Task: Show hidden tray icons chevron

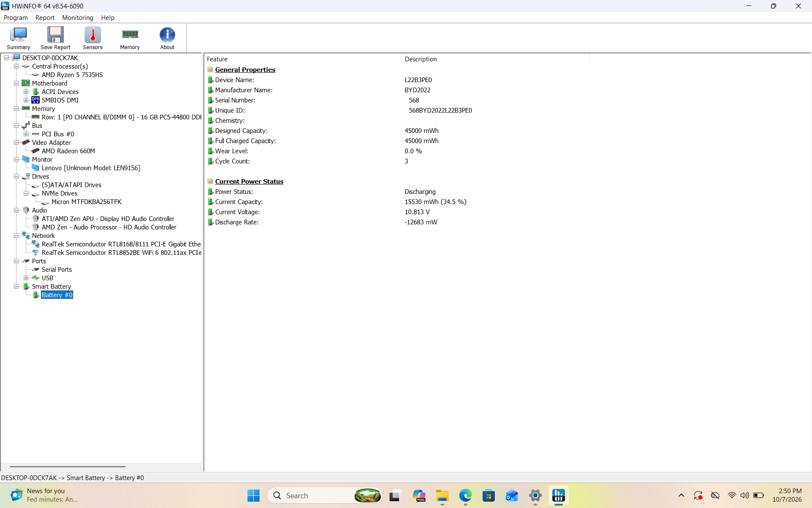Action: [x=681, y=495]
